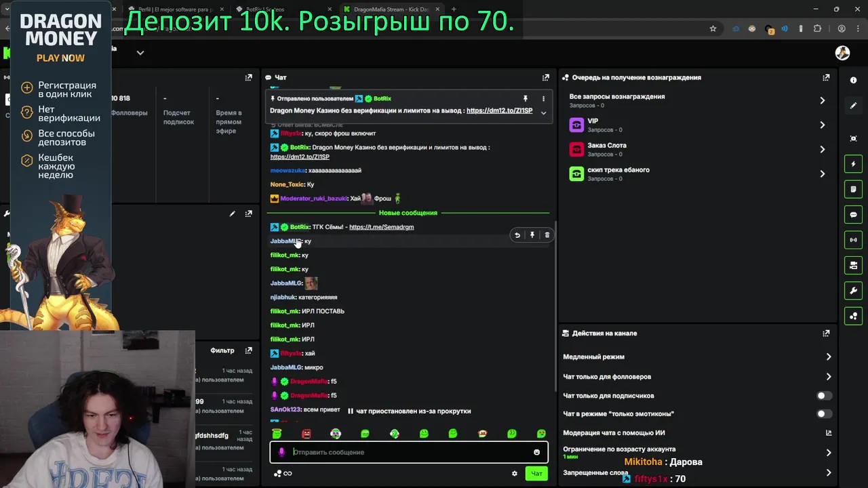Resume chat paused due to scrolling
This screenshot has width=868, height=488.
(x=409, y=411)
